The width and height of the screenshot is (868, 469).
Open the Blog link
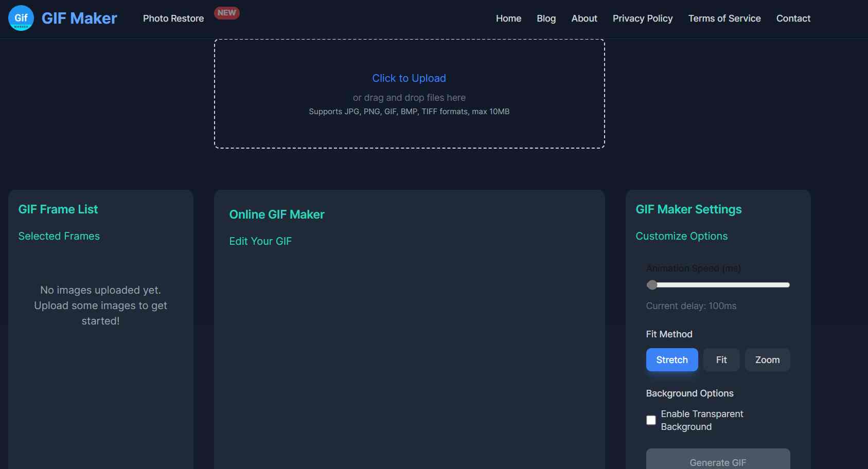point(546,19)
